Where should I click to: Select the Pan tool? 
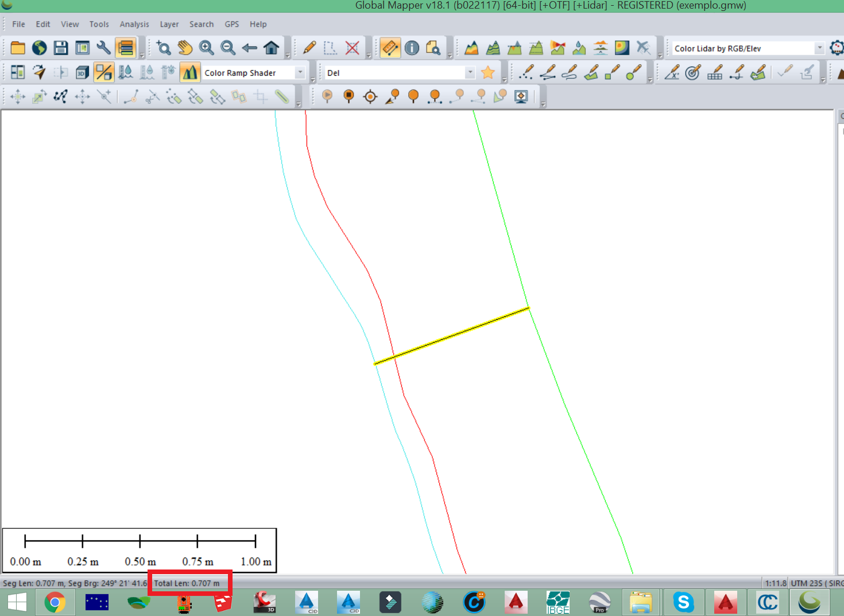click(185, 48)
